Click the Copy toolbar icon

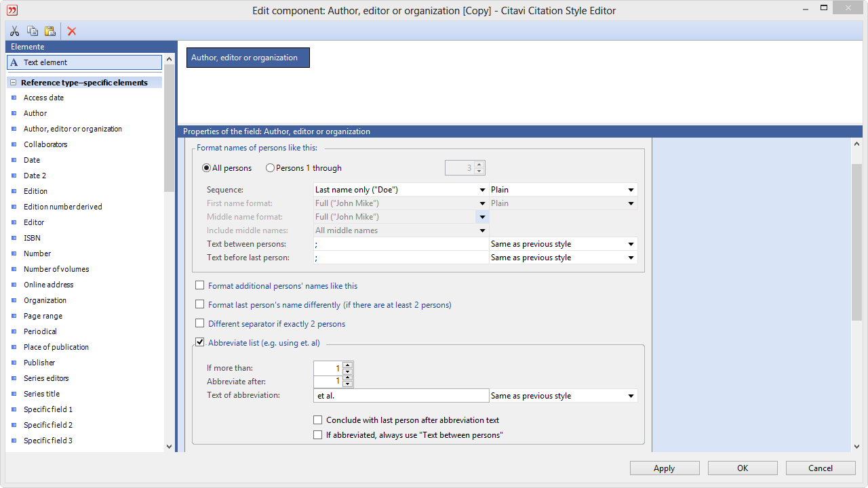(x=32, y=31)
